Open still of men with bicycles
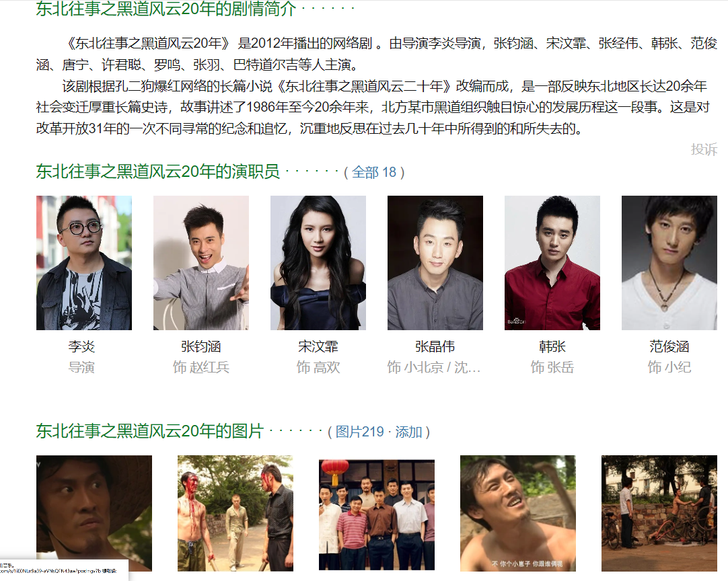 pyautogui.click(x=659, y=513)
